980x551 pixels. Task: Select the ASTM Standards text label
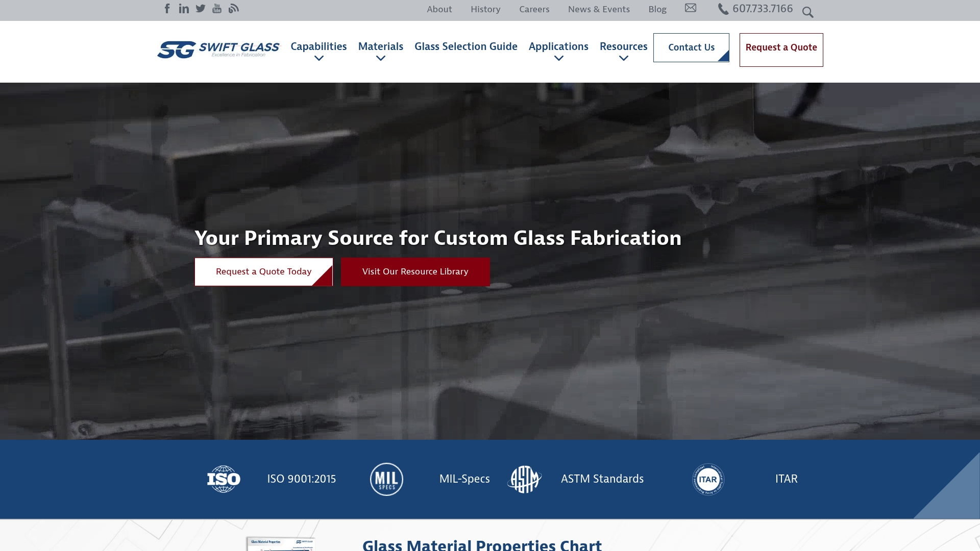pos(602,479)
